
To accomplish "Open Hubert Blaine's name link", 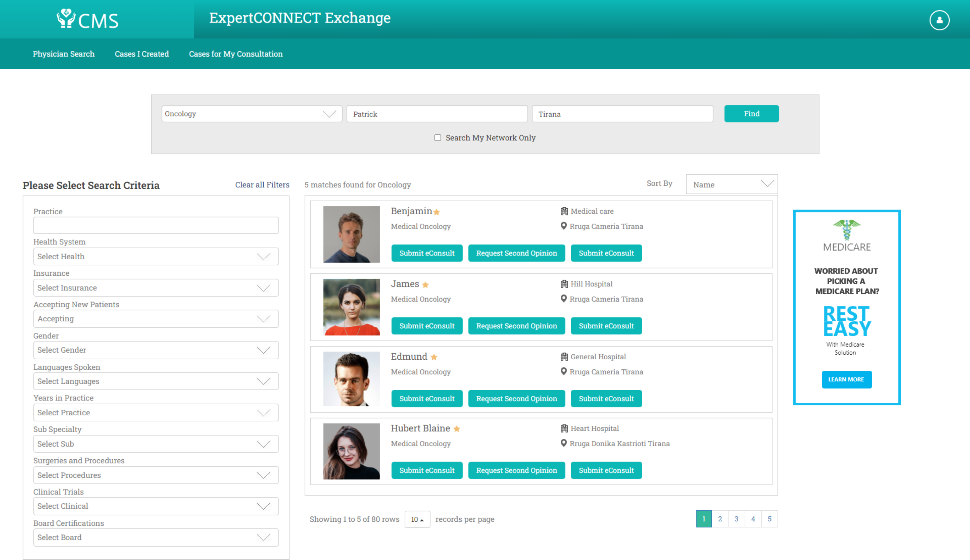I will click(x=420, y=428).
